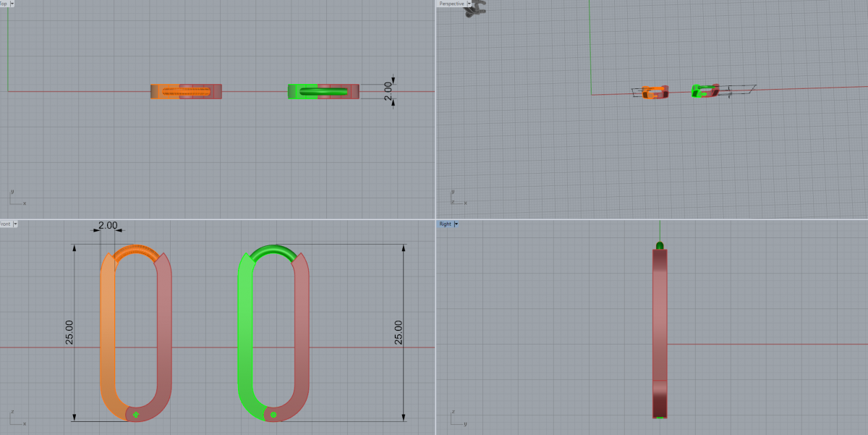The height and width of the screenshot is (435, 868).
Task: Select the green object in Top view
Action: (x=302, y=91)
